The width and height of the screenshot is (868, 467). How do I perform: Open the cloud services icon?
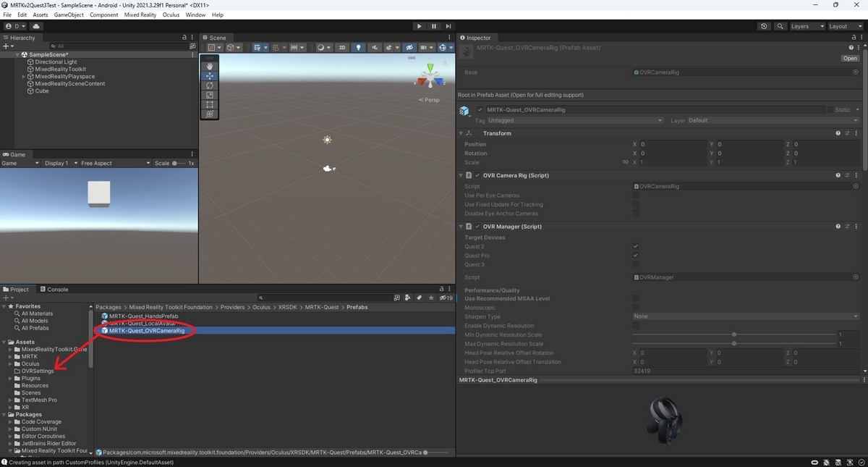(36, 26)
